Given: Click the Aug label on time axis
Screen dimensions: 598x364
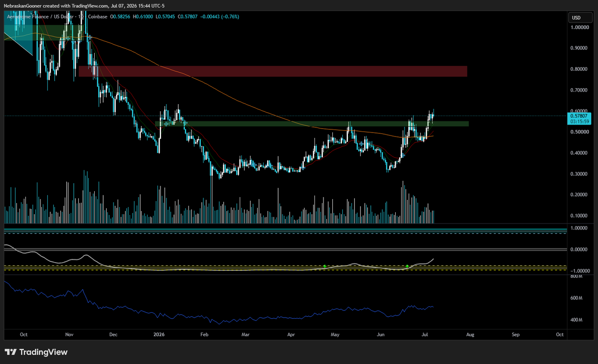Looking at the screenshot, I should tap(470, 335).
